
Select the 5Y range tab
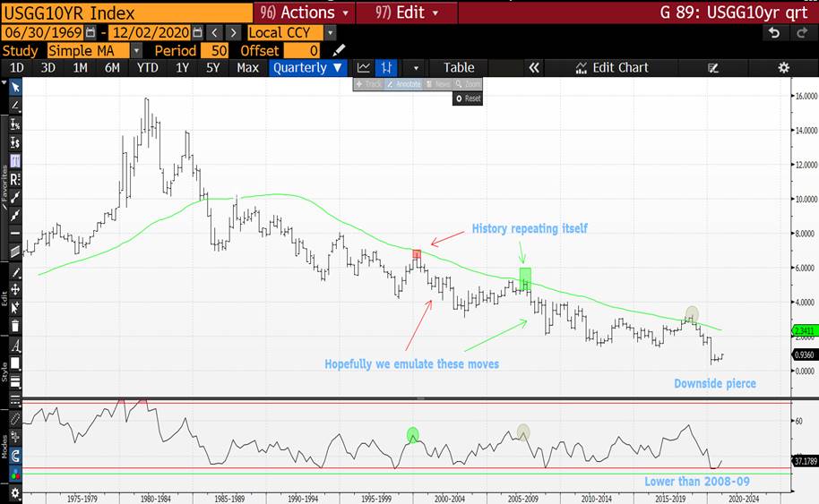click(x=212, y=68)
